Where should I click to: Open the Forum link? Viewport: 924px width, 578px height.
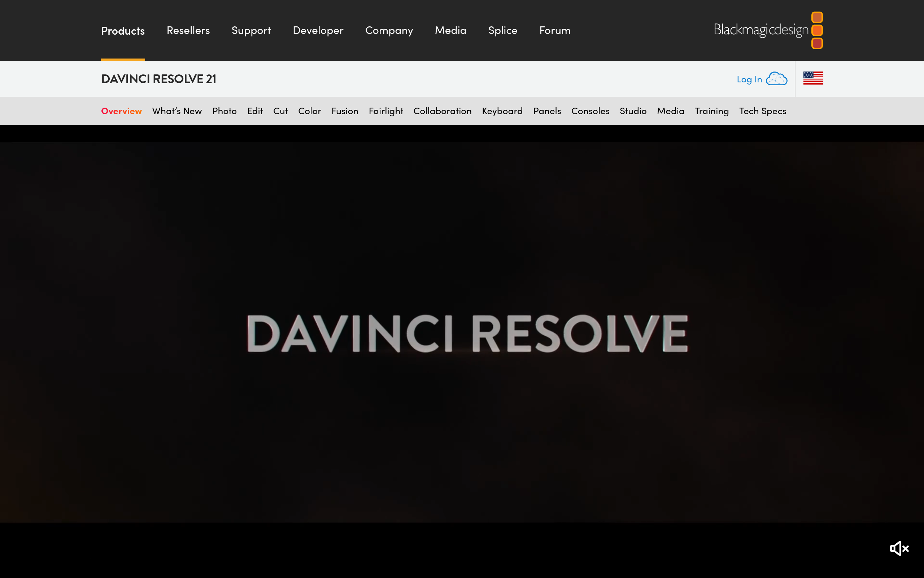click(x=555, y=30)
